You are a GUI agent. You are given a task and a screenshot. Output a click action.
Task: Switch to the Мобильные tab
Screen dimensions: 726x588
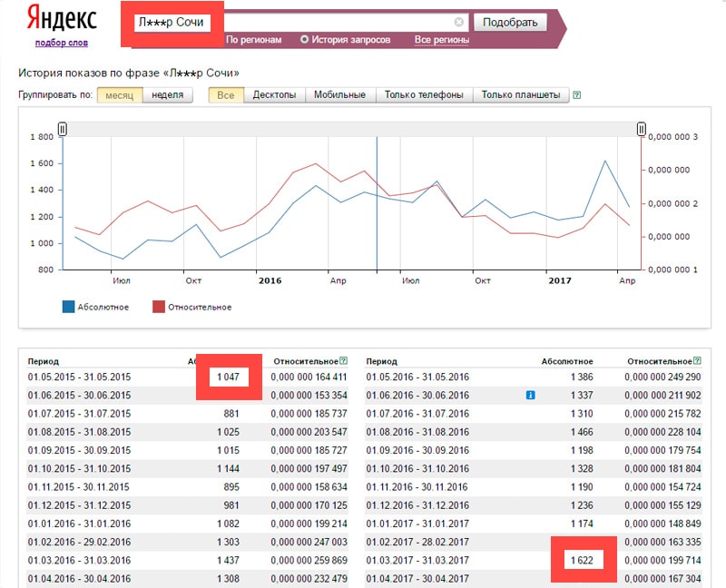339,95
